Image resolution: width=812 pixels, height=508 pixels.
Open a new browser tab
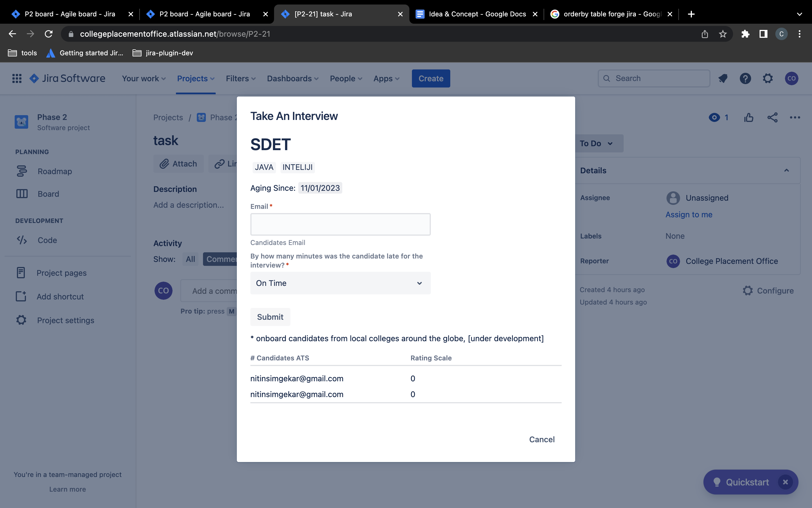tap(691, 14)
